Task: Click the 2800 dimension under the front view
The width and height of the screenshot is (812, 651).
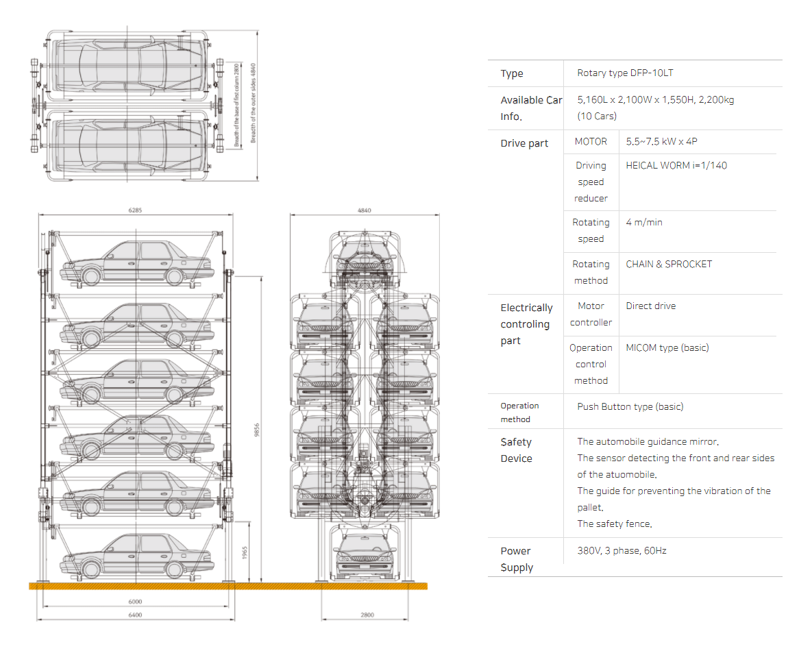Action: point(367,615)
